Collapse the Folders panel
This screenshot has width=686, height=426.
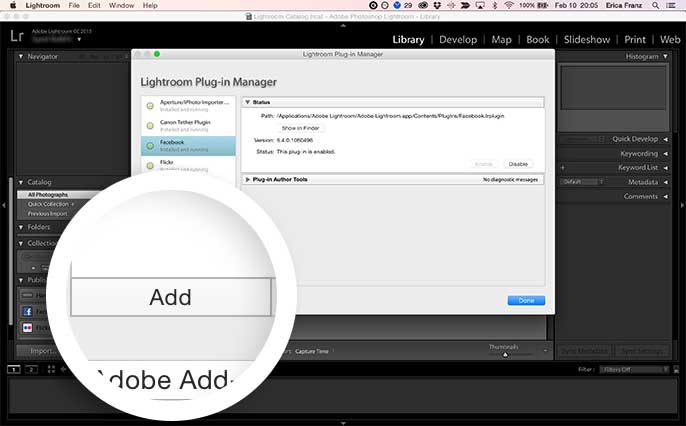pos(21,227)
